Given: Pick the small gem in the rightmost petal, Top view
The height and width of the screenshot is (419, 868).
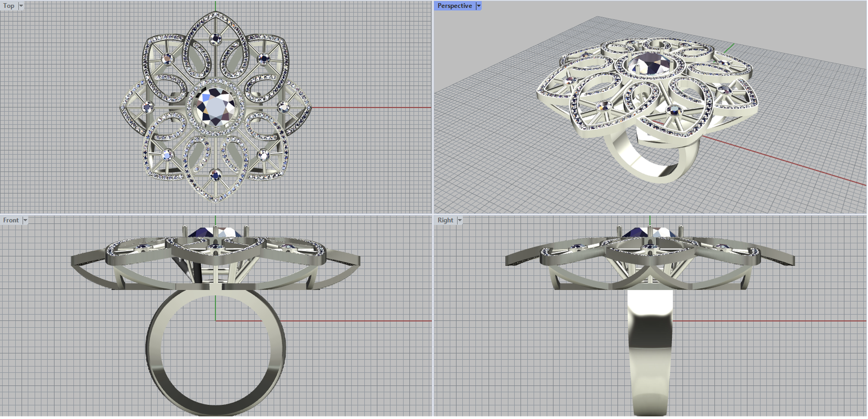Looking at the screenshot, I should click(283, 107).
